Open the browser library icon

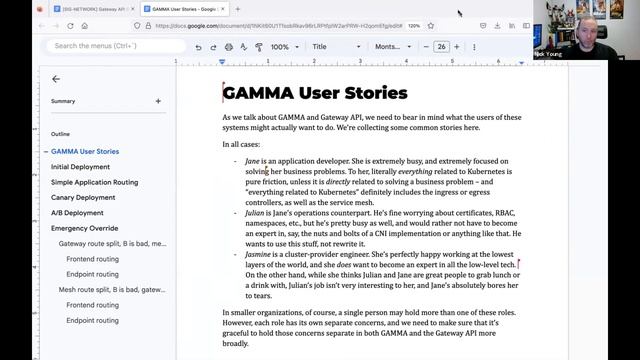coord(512,26)
